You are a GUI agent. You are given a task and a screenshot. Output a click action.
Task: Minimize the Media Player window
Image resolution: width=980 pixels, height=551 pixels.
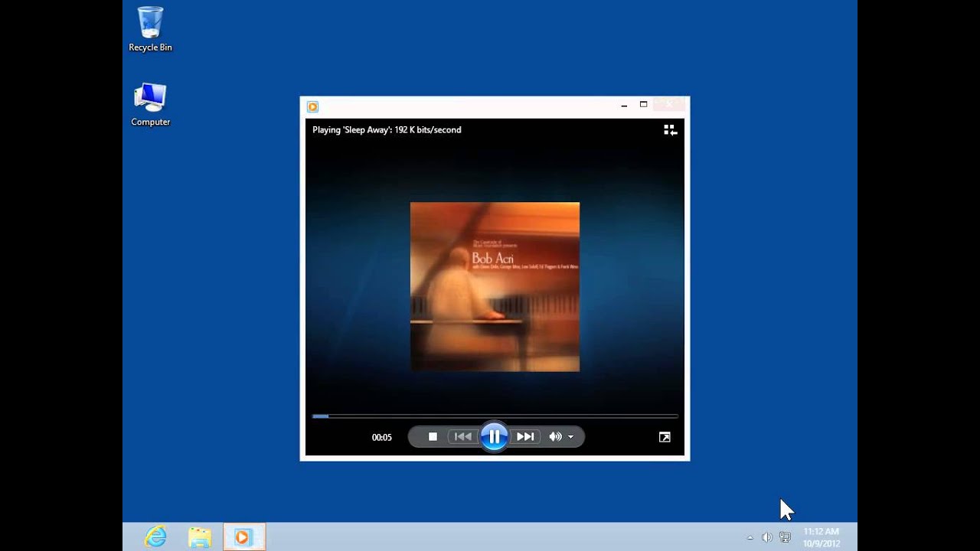coord(624,106)
